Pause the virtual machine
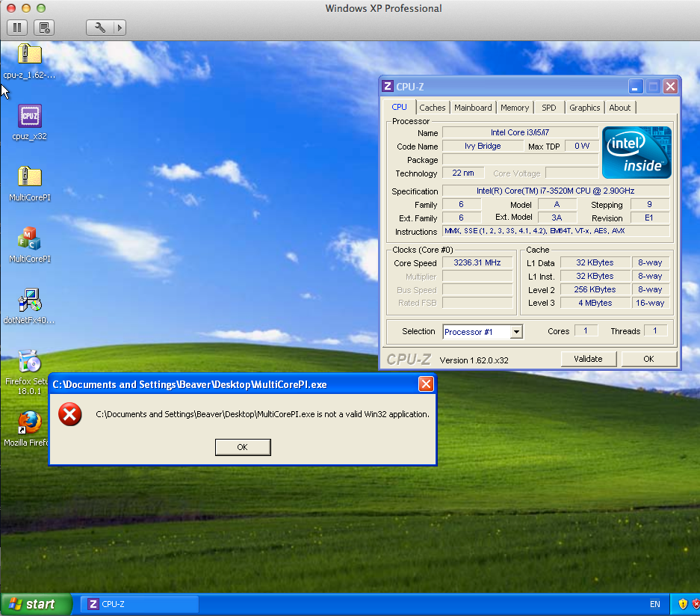This screenshot has height=616, width=700. click(18, 28)
